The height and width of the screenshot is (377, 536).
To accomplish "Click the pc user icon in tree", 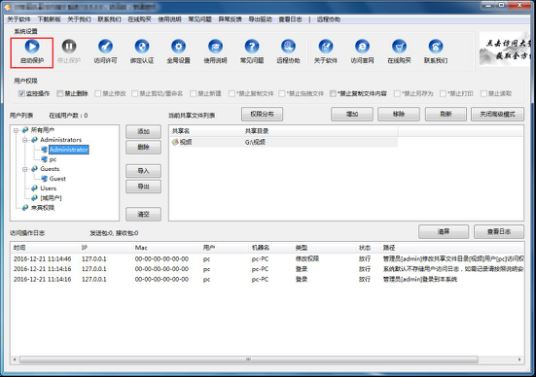I will pyautogui.click(x=44, y=159).
